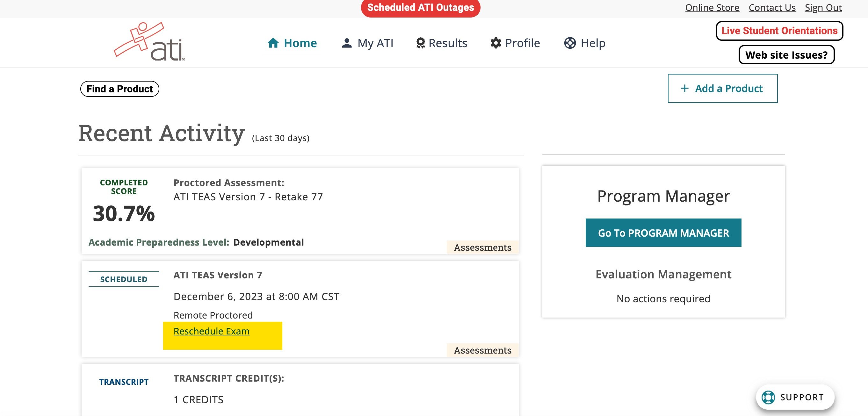Screen dimensions: 868x416
Task: Click the TRANSCRIPT label
Action: coord(124,382)
